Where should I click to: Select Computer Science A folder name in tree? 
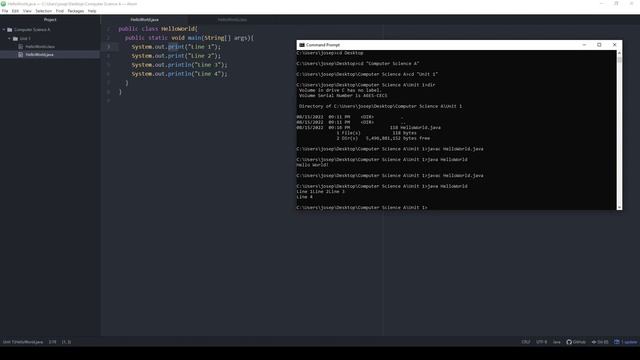pyautogui.click(x=32, y=29)
